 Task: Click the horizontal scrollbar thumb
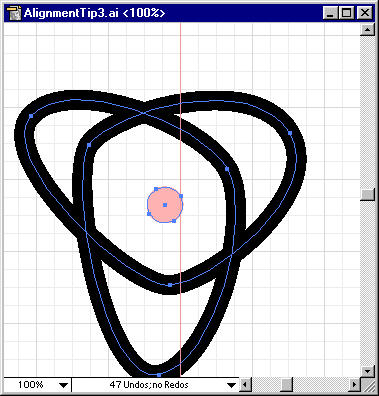tap(286, 385)
